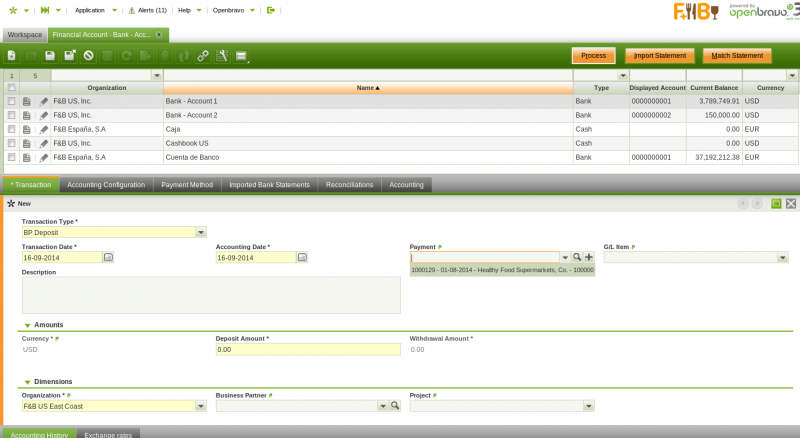Open the Organization dimension dropdown
Screen dimensions: 800x438
click(201, 406)
